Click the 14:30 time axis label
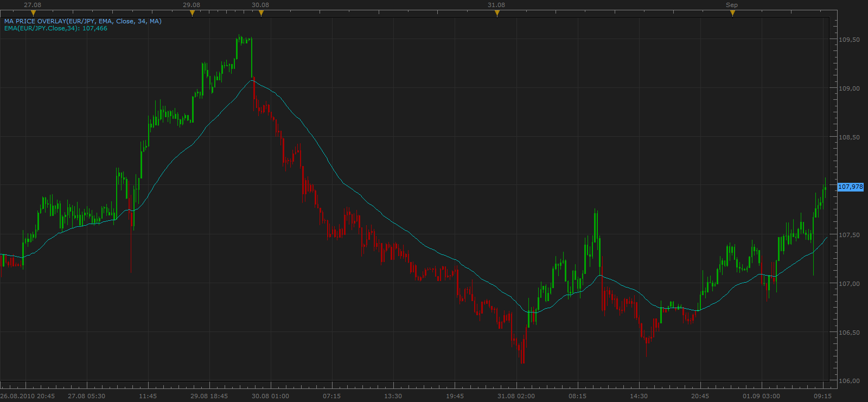This screenshot has width=868, height=402. click(639, 396)
